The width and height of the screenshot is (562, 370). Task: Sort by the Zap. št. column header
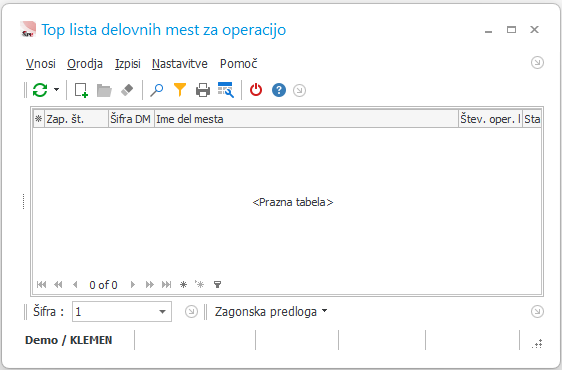pos(76,119)
